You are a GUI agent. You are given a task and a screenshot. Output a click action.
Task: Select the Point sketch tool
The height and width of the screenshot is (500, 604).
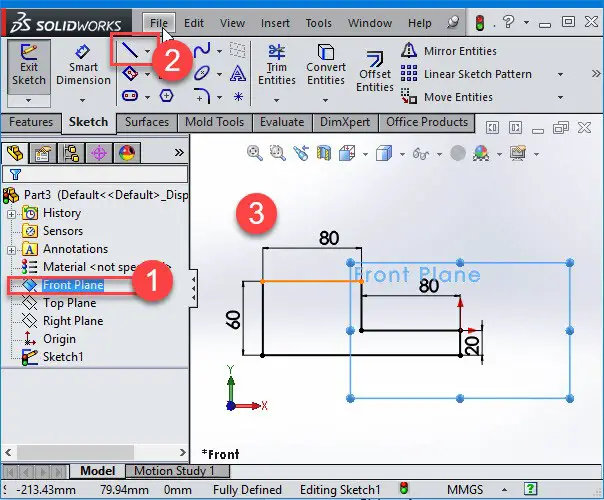coord(238,96)
